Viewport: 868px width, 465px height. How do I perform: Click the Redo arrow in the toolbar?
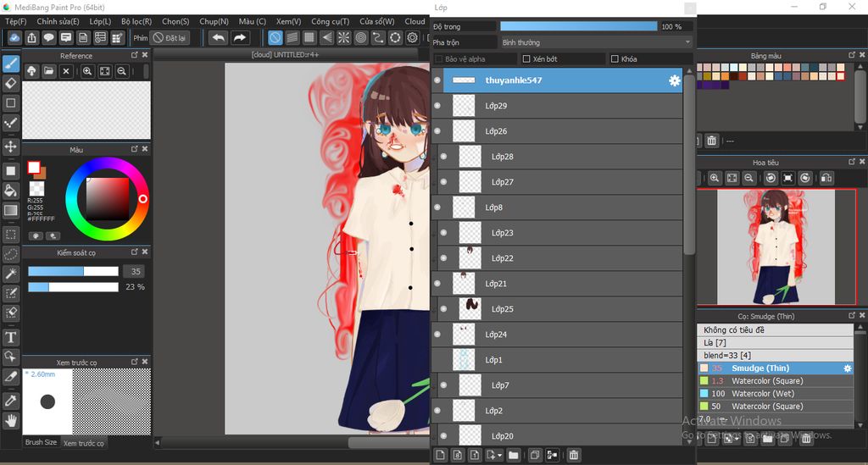click(x=240, y=38)
